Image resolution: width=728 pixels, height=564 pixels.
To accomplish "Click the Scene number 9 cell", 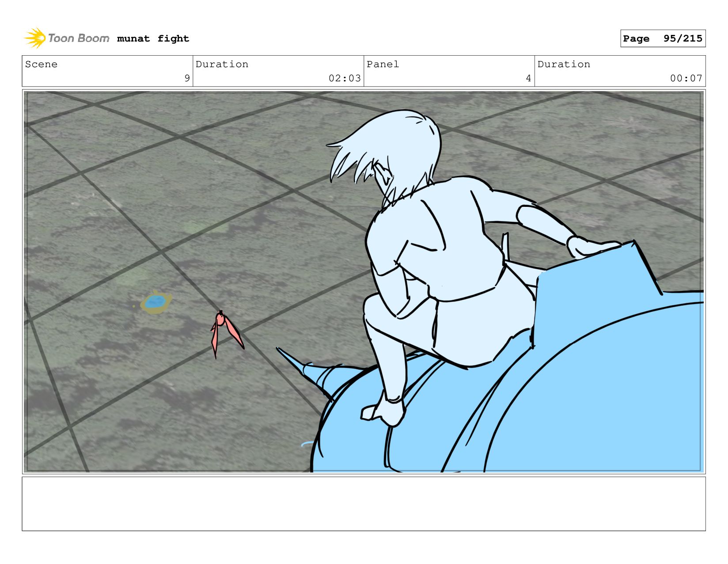I will (x=107, y=71).
